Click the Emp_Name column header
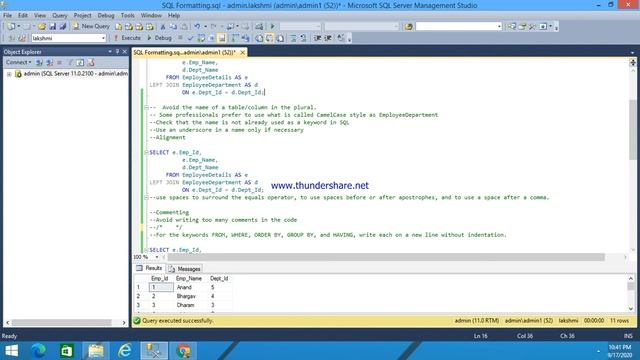 (189, 278)
